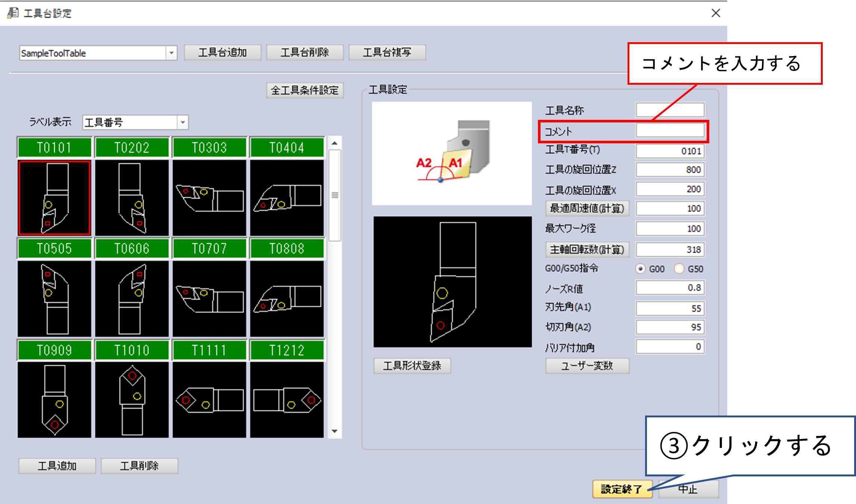856x504 pixels.
Task: Click the 工具台追加 button
Action: 222,53
